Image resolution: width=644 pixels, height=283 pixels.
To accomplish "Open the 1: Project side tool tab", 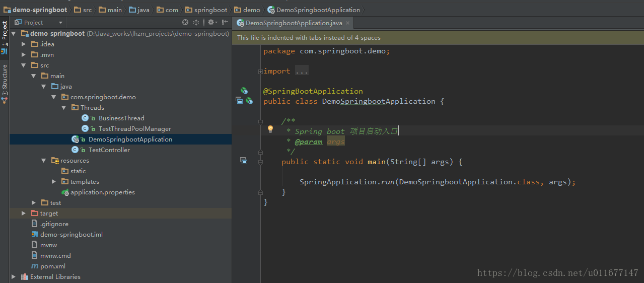I will pyautogui.click(x=5, y=37).
